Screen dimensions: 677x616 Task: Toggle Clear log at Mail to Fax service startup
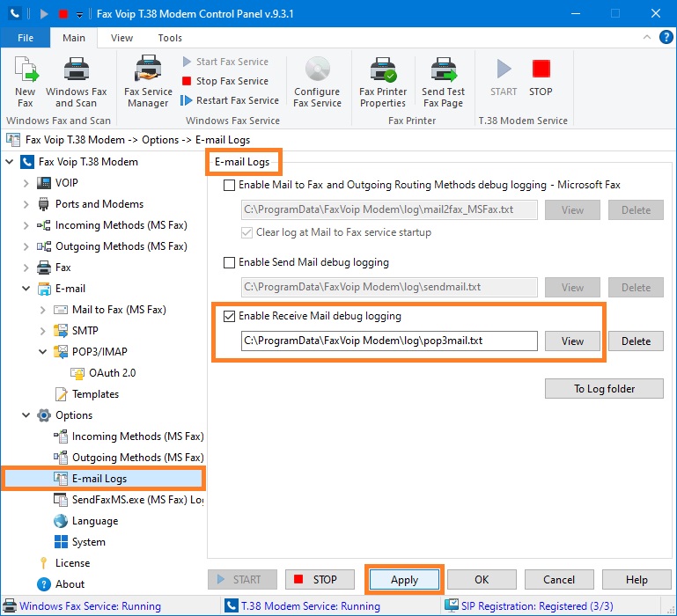coord(247,232)
